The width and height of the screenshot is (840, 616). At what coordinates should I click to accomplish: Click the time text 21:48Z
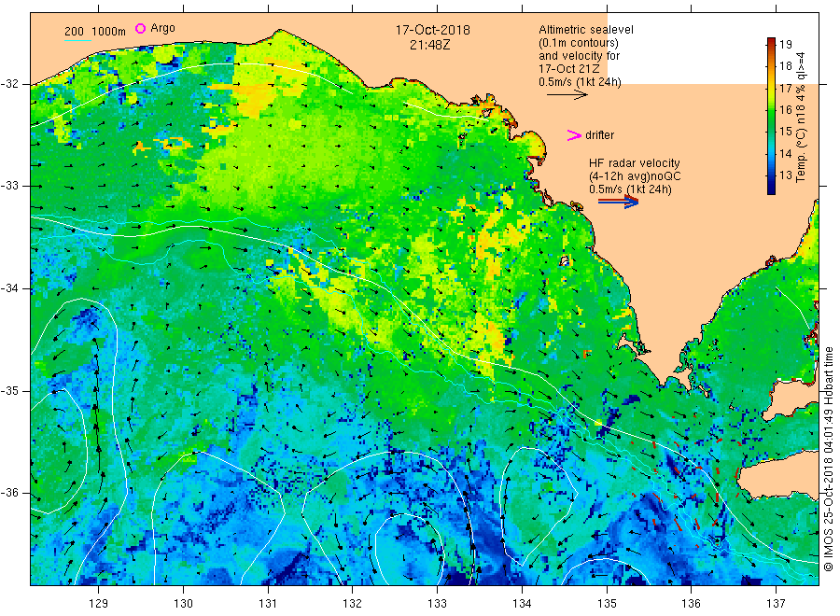[429, 45]
